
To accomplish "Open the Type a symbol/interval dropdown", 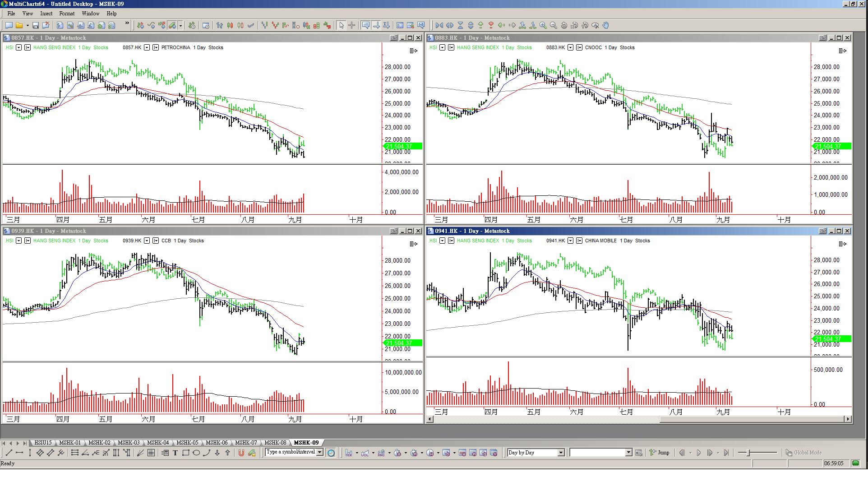I will (x=320, y=452).
